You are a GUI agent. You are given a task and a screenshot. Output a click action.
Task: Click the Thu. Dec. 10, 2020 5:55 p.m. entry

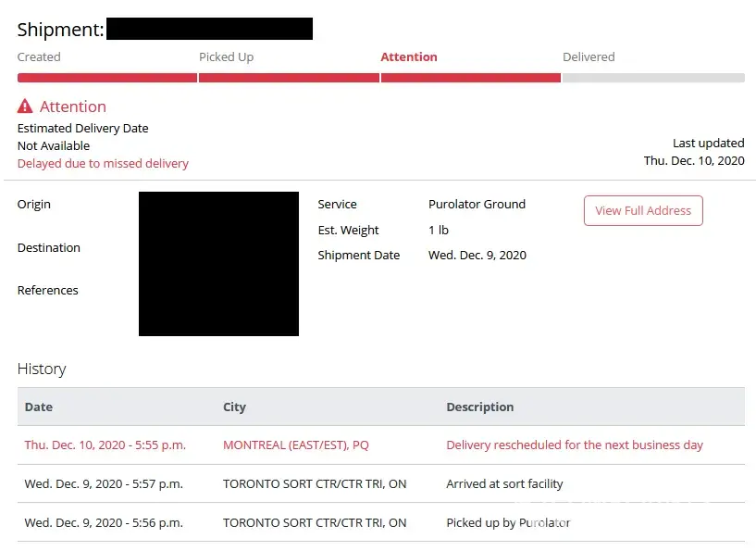coord(105,445)
